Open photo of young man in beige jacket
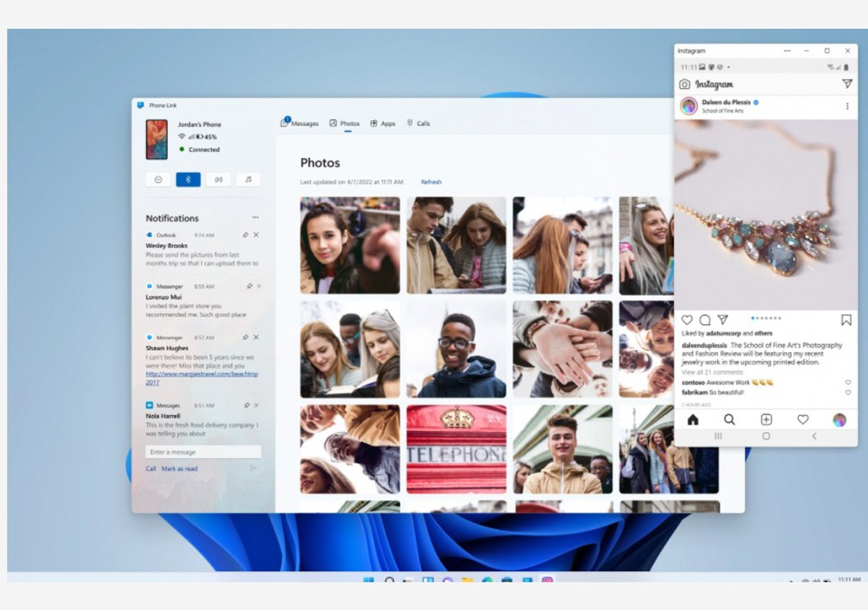 (x=563, y=449)
